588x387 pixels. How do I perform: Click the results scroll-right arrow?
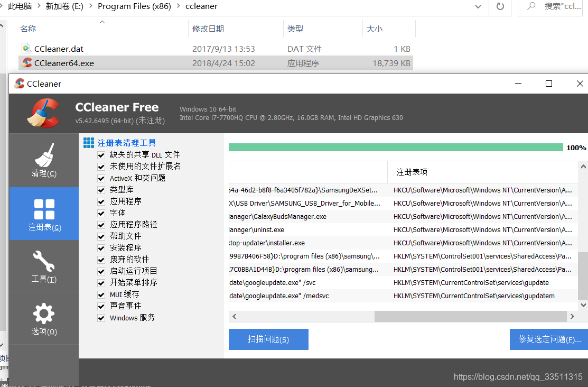pyautogui.click(x=572, y=317)
